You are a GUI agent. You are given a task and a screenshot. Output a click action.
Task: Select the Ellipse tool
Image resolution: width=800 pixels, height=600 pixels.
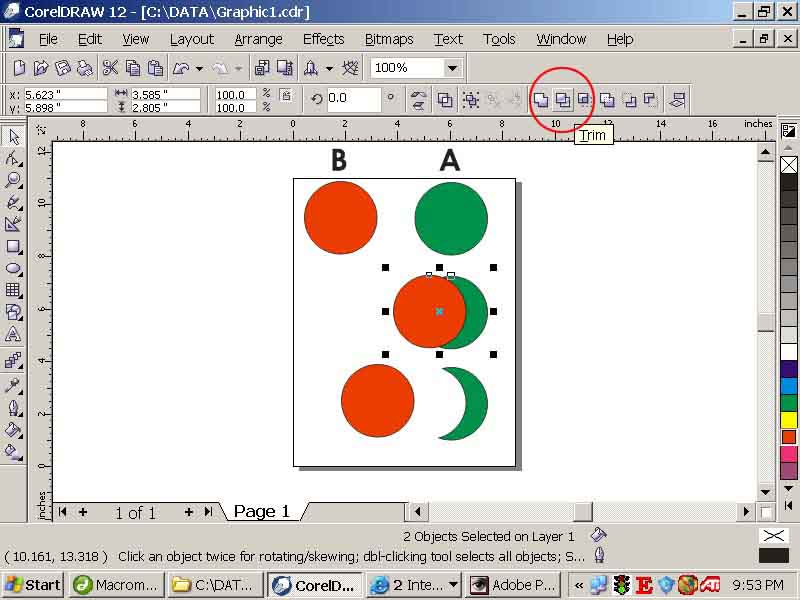click(x=13, y=268)
